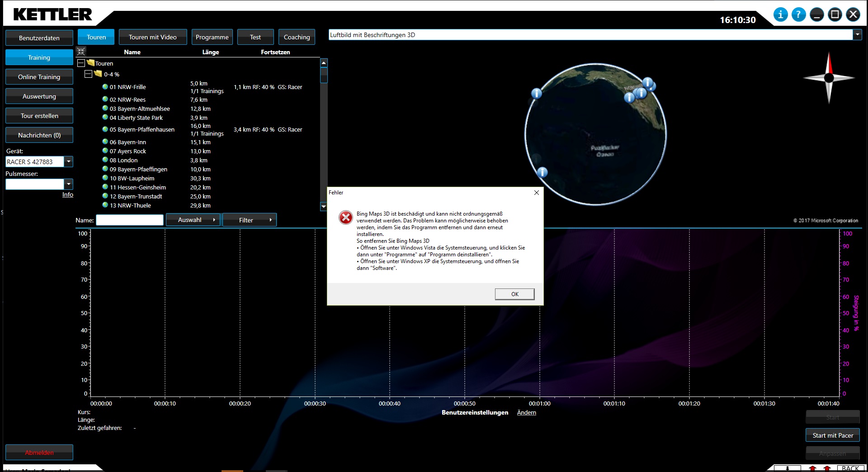Sort by the Name column header

click(x=132, y=52)
